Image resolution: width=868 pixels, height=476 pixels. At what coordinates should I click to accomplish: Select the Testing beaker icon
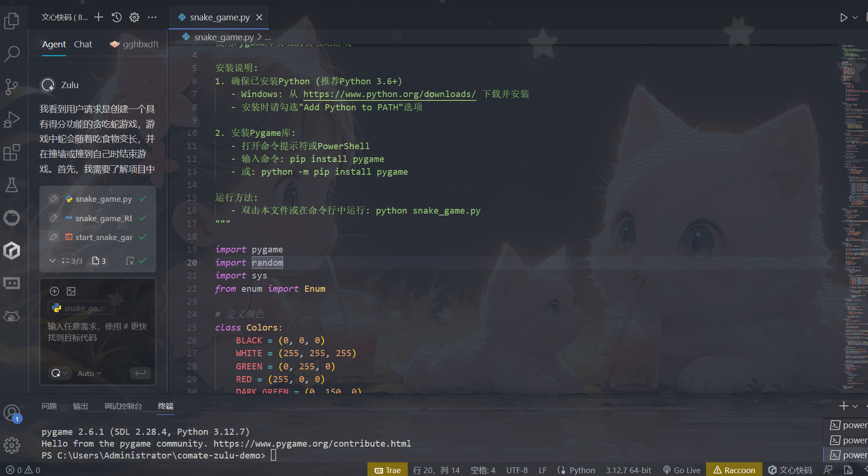pos(12,185)
